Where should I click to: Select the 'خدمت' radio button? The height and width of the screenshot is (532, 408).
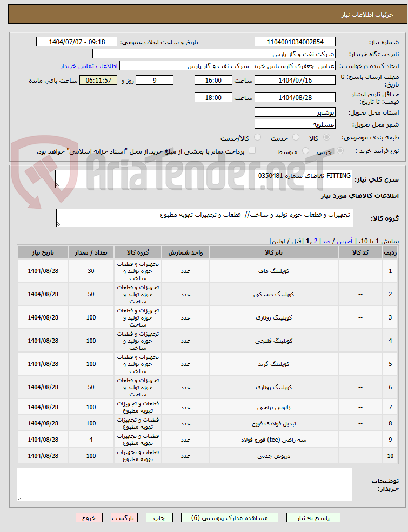(296, 137)
